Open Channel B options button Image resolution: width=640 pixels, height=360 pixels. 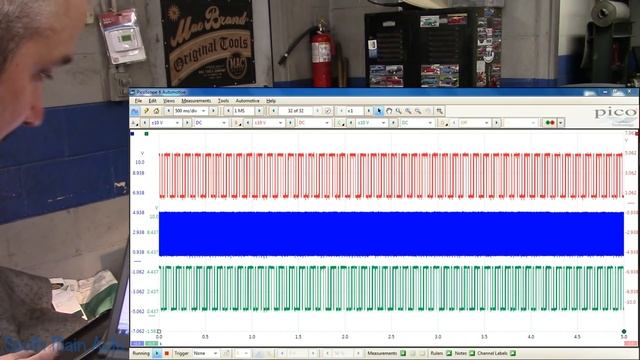(237, 123)
